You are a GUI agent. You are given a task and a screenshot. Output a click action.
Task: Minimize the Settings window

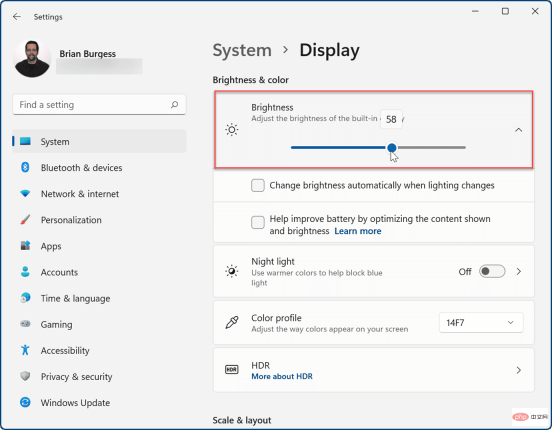click(475, 11)
